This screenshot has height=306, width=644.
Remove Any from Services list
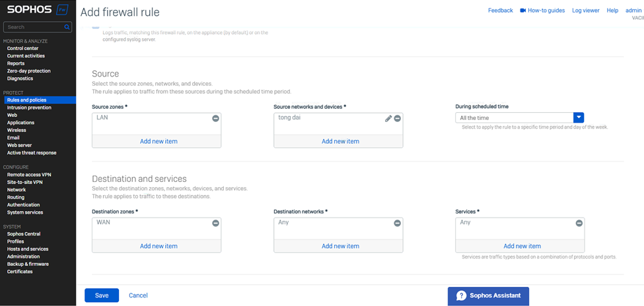pyautogui.click(x=579, y=224)
